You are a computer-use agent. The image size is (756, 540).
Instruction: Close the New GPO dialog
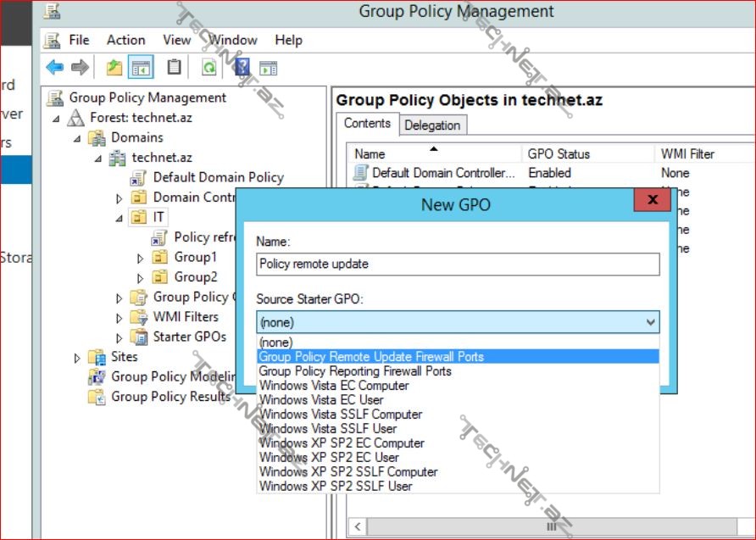(653, 200)
